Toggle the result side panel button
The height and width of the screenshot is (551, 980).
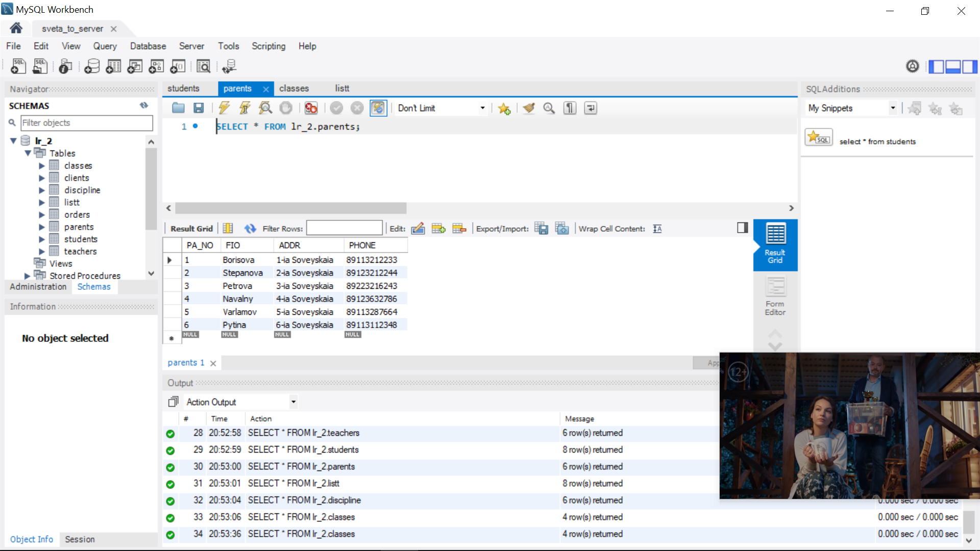coord(742,228)
